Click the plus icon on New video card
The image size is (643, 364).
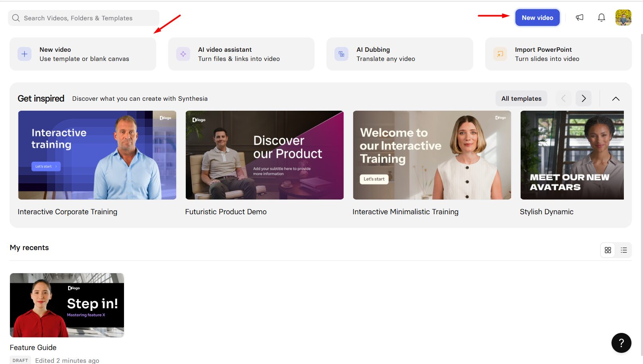(24, 54)
